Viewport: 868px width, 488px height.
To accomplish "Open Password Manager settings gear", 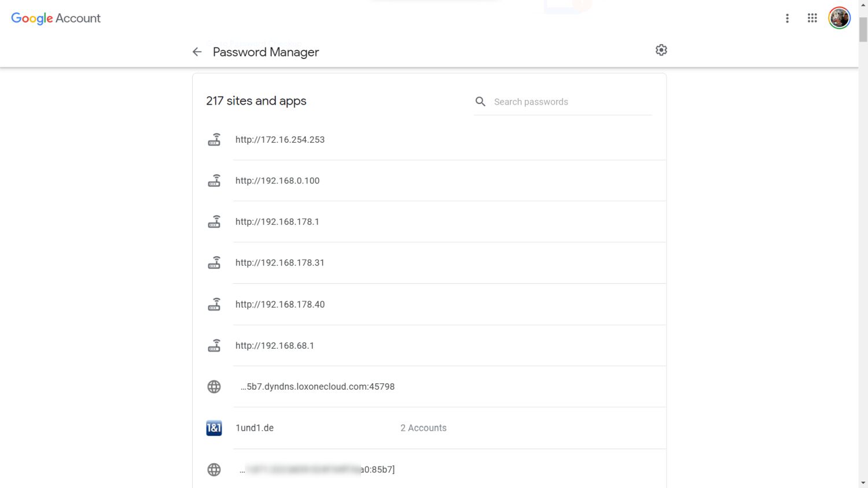I will click(x=661, y=50).
